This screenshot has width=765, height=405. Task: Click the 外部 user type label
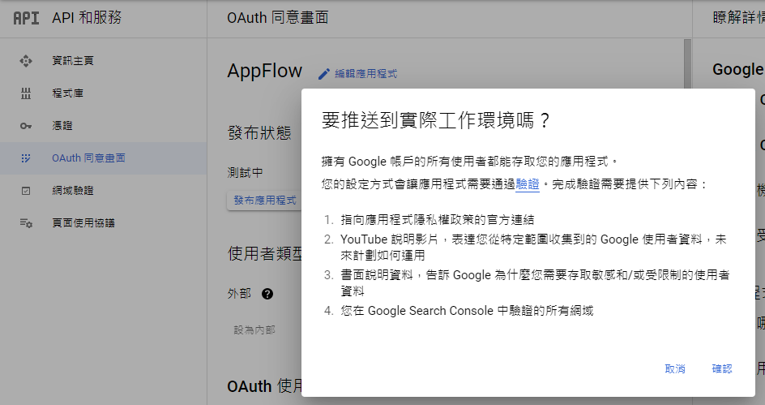pos(239,294)
